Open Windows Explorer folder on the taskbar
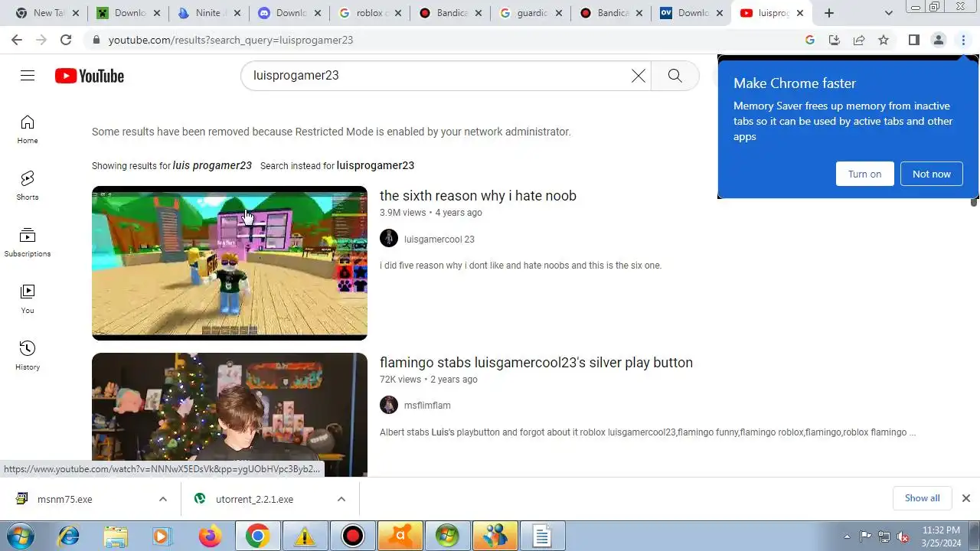Viewport: 980px width, 551px height. [116, 536]
